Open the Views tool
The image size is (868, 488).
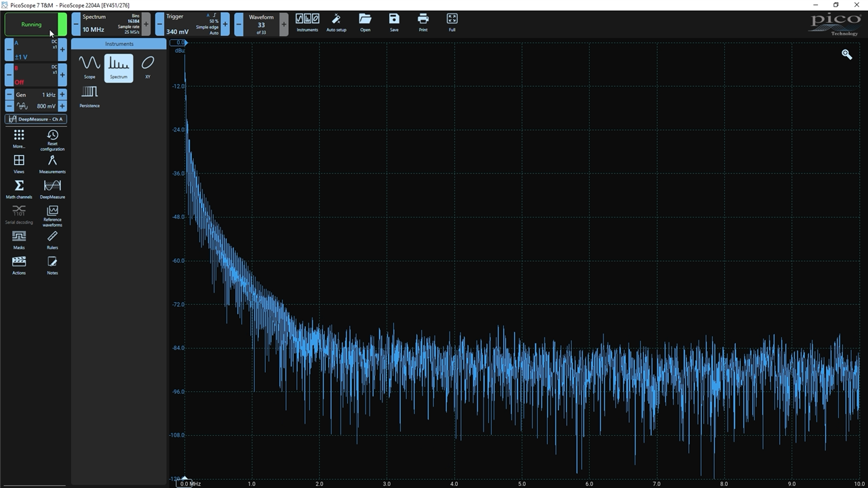point(19,164)
